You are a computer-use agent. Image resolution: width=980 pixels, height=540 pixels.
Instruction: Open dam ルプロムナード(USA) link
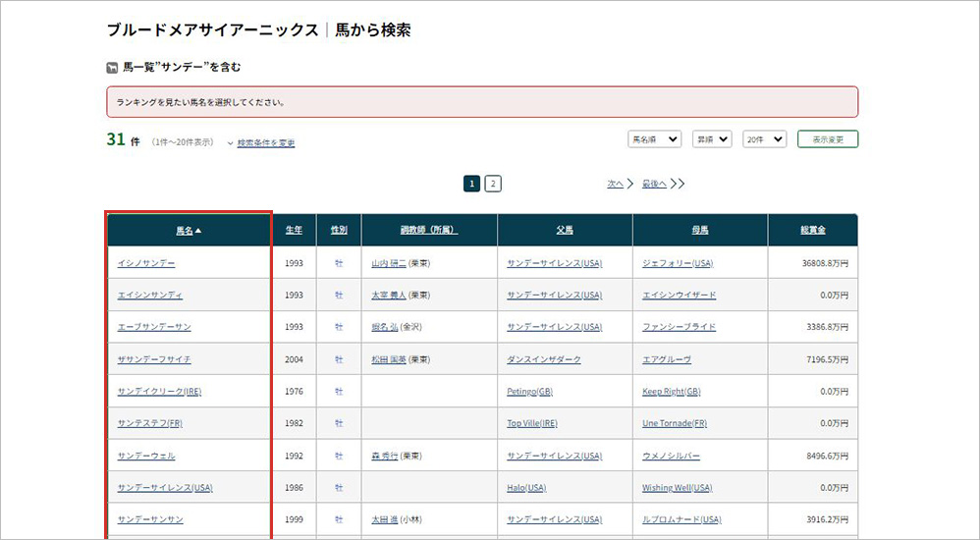(681, 519)
